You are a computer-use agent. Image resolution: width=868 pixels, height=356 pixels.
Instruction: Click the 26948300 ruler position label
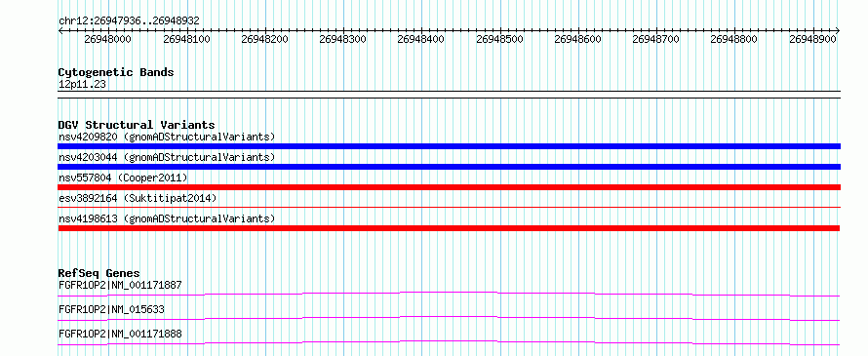tap(342, 40)
